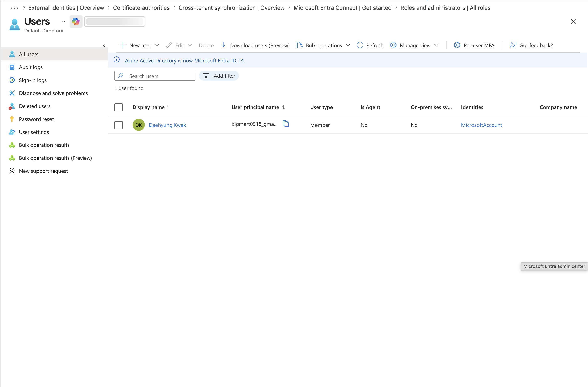Expand the Edit dropdown chevron
The width and height of the screenshot is (588, 387).
(190, 45)
